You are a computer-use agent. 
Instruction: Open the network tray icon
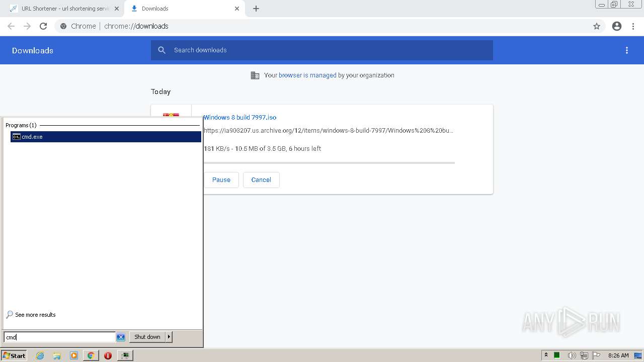584,355
